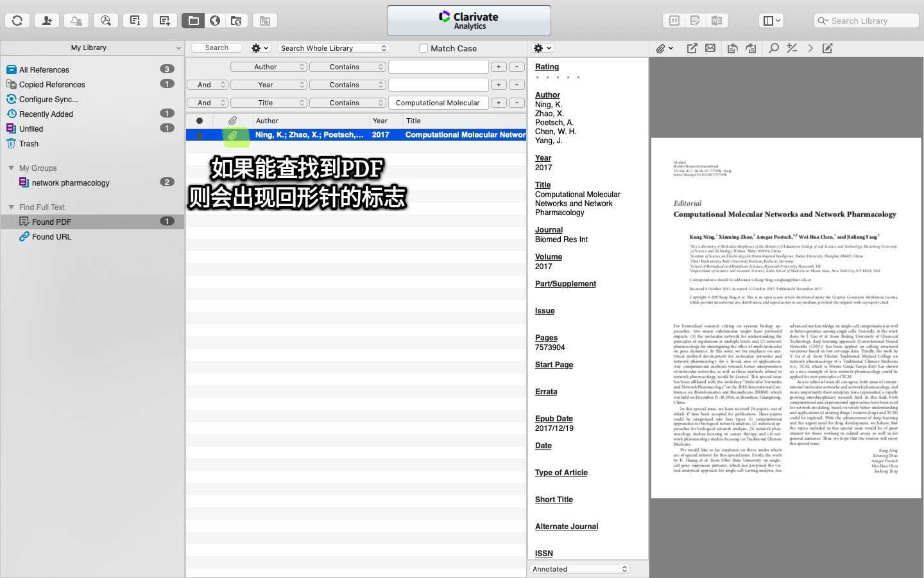Open the Contains dropdown in the Title row
This screenshot has height=578, width=924.
(x=348, y=103)
